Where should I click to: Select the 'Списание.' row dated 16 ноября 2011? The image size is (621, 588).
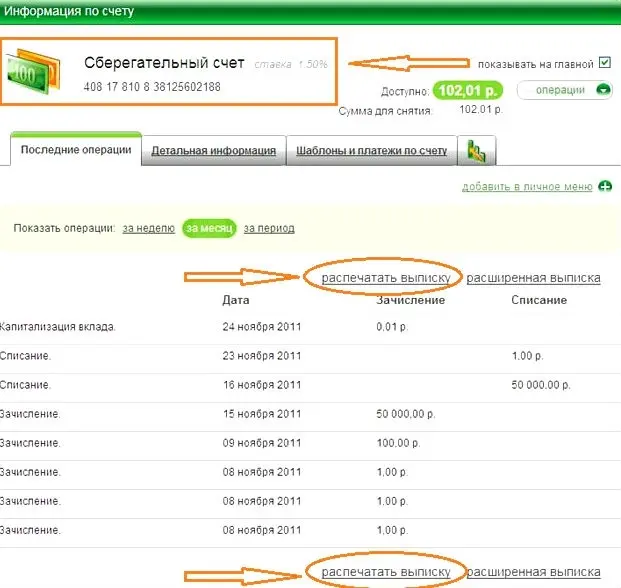click(x=310, y=385)
